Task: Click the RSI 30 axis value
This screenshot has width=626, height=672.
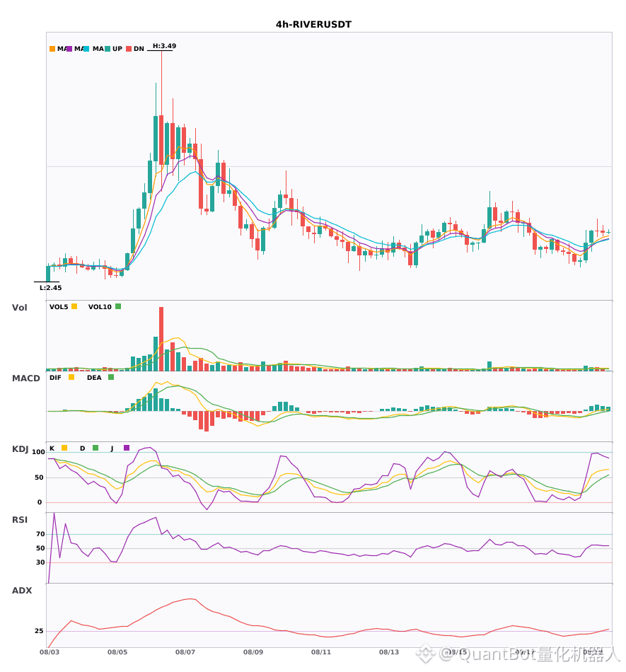Action: coord(41,562)
